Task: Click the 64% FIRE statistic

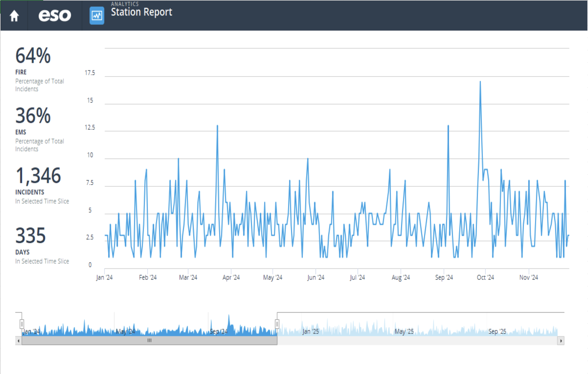Action: (x=33, y=56)
